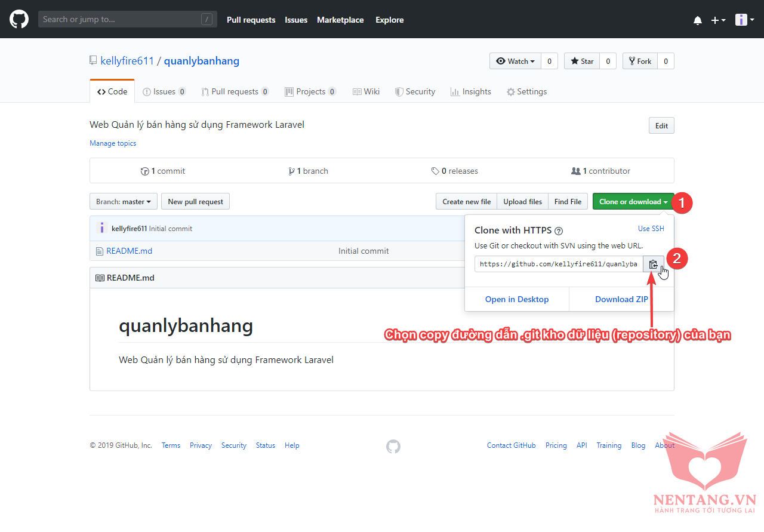Click the help icon beside Clone with HTTPS
The height and width of the screenshot is (532, 764).
(x=559, y=231)
